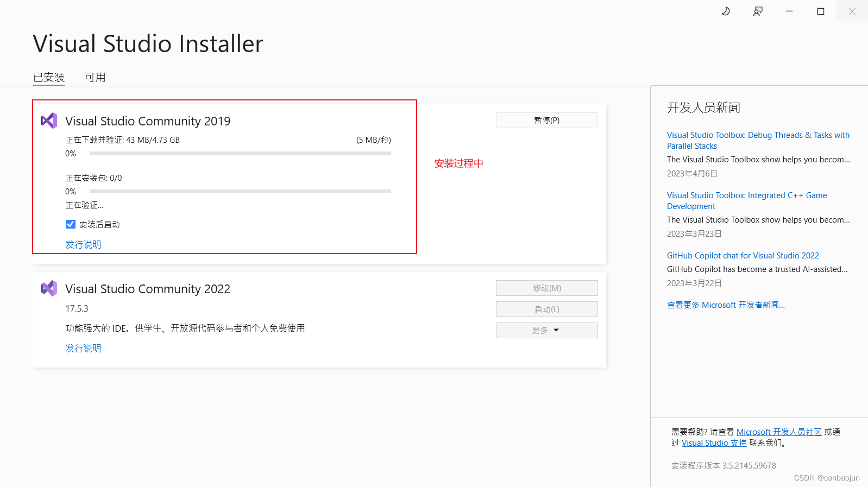Click the date 2023年3月22日

(x=694, y=283)
